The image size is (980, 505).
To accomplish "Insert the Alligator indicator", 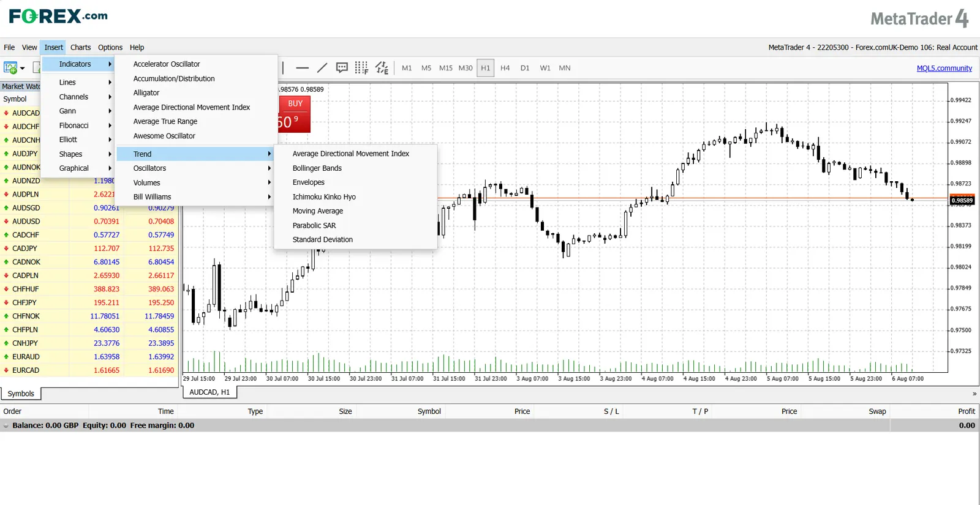I will (x=195, y=93).
